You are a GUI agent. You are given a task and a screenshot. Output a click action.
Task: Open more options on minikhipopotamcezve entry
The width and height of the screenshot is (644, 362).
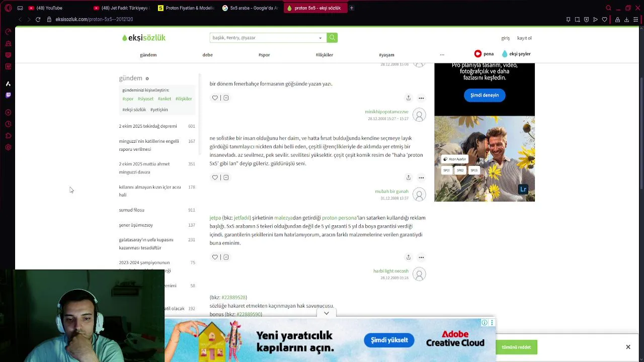(x=421, y=177)
